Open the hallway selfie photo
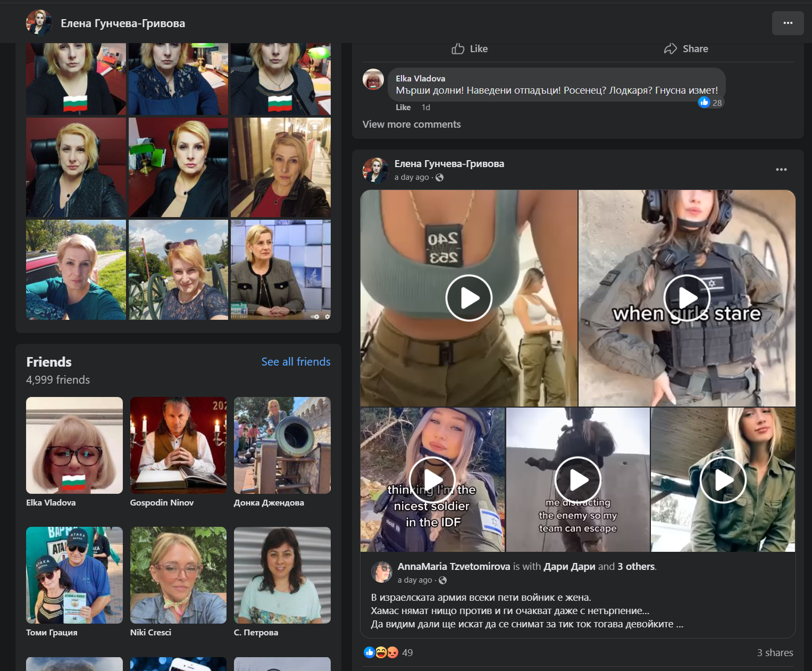Image resolution: width=812 pixels, height=671 pixels. coord(281,168)
